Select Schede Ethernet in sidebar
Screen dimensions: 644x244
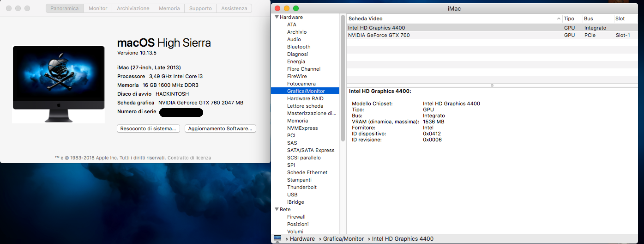pos(307,172)
